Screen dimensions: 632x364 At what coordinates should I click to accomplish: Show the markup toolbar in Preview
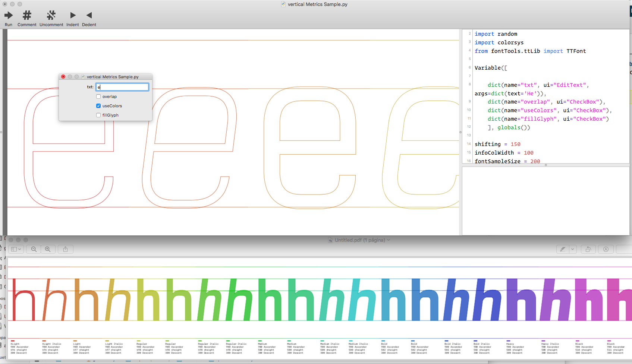(606, 249)
